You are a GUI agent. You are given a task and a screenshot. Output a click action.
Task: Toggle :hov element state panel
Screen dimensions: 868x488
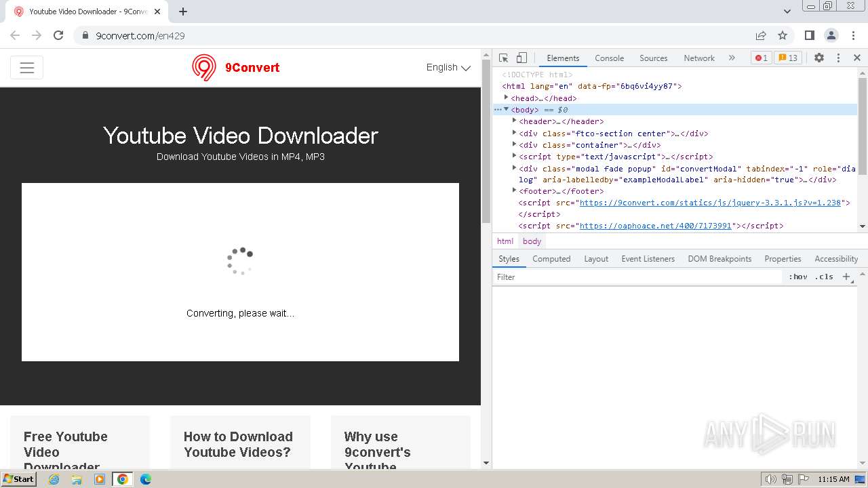[x=797, y=277]
